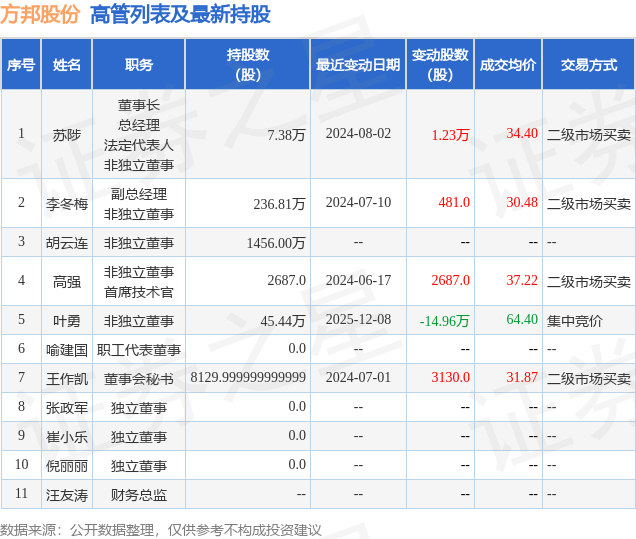
Task: Click the average price 31.87
Action: click(522, 377)
